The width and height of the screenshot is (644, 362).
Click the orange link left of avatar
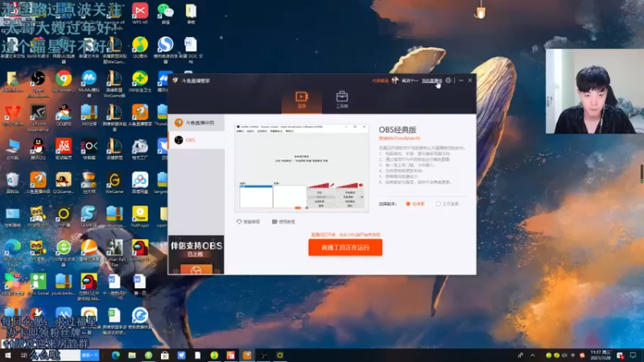click(380, 81)
